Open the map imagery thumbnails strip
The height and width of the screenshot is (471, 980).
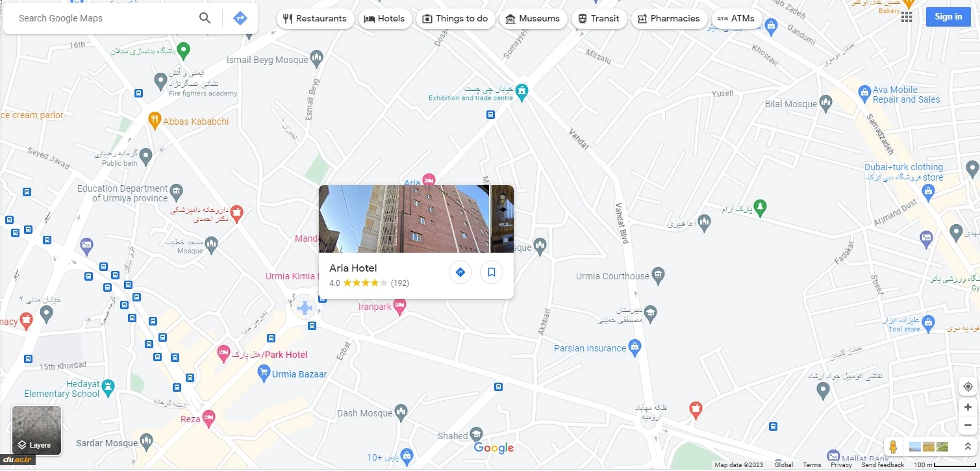929,446
